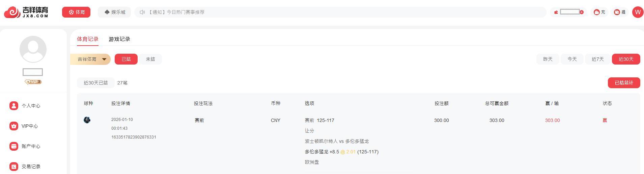Open the 娱乐城 casino section
Image resolution: width=644 pixels, height=174 pixels.
pos(115,12)
